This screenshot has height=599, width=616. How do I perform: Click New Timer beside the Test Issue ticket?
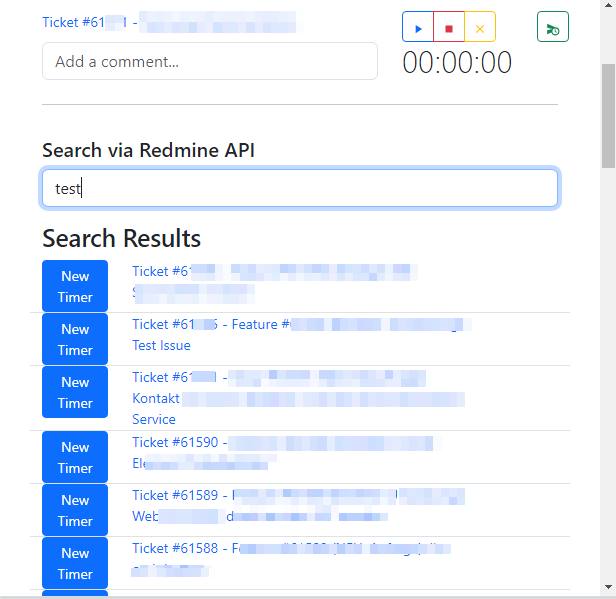[75, 339]
